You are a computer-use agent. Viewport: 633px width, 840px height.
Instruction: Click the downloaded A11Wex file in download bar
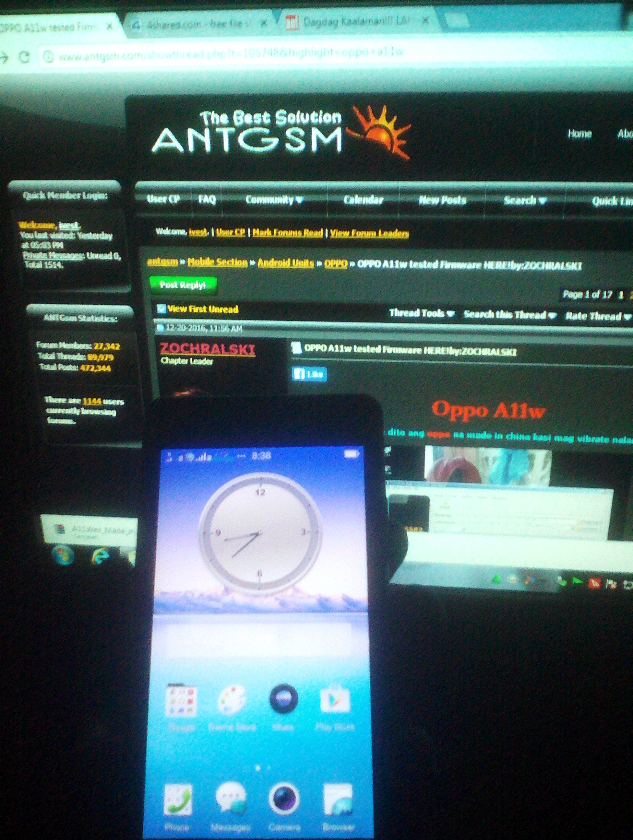point(89,531)
